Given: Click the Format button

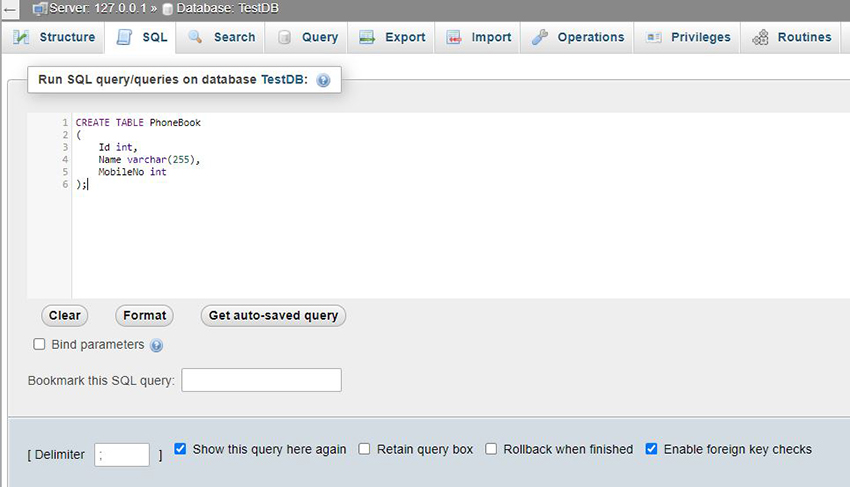Looking at the screenshot, I should 144,316.
